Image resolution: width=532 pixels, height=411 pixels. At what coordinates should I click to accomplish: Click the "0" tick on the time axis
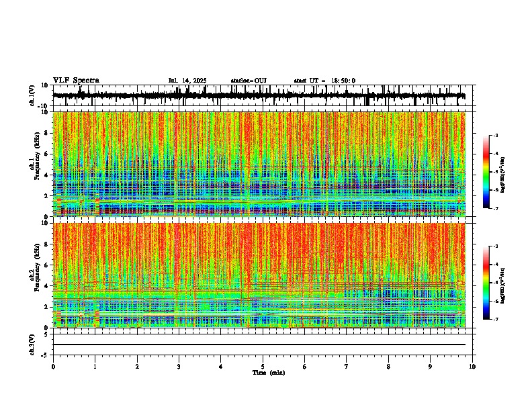click(53, 367)
